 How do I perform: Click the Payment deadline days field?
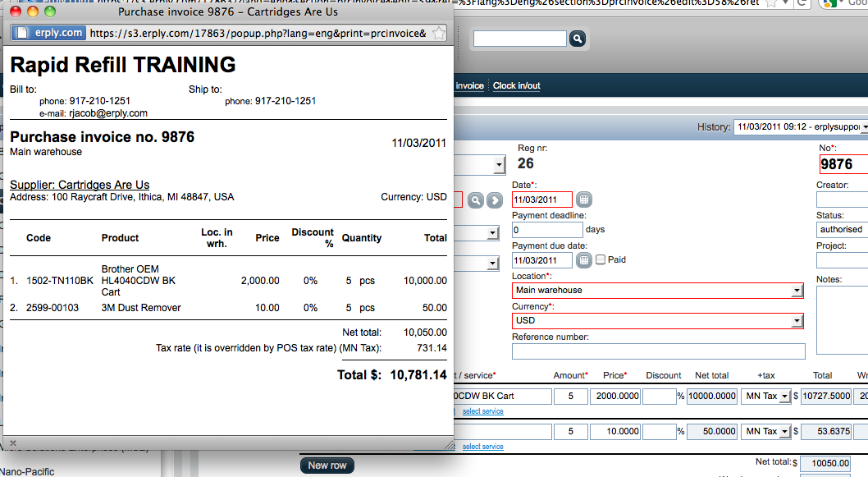click(x=547, y=230)
